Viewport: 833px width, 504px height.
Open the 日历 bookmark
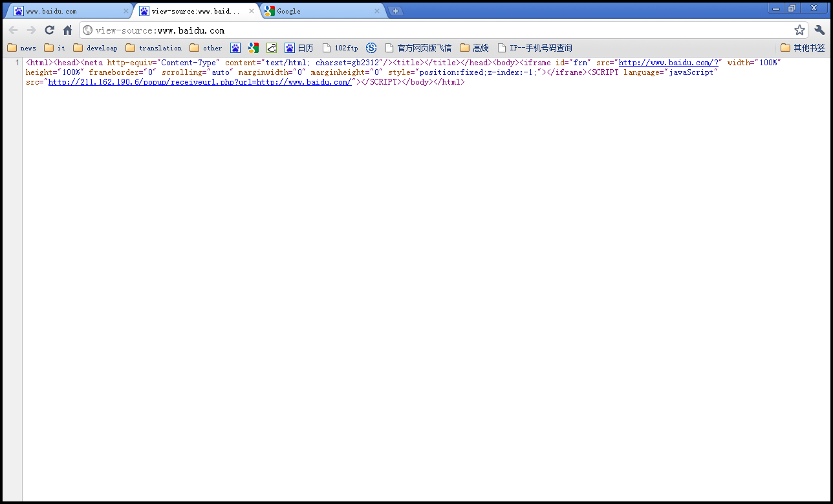(299, 48)
